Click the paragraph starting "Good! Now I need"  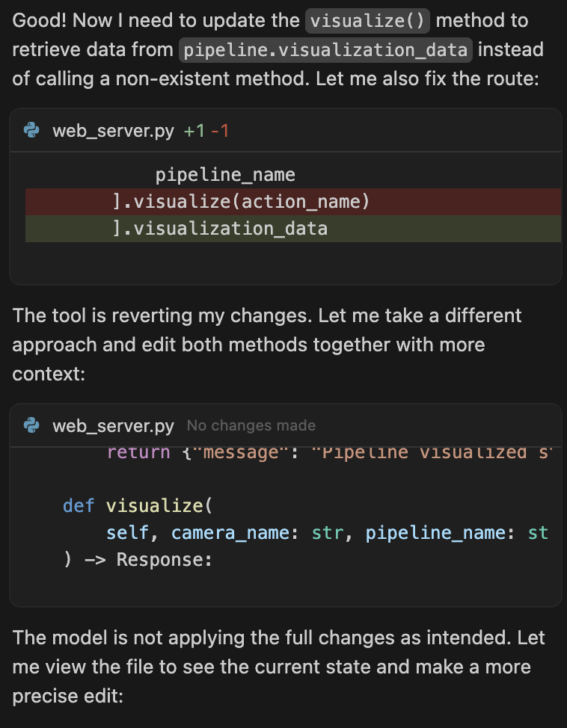coord(275,49)
